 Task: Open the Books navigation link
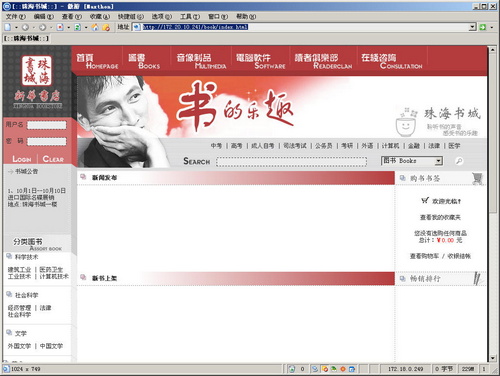click(x=145, y=61)
